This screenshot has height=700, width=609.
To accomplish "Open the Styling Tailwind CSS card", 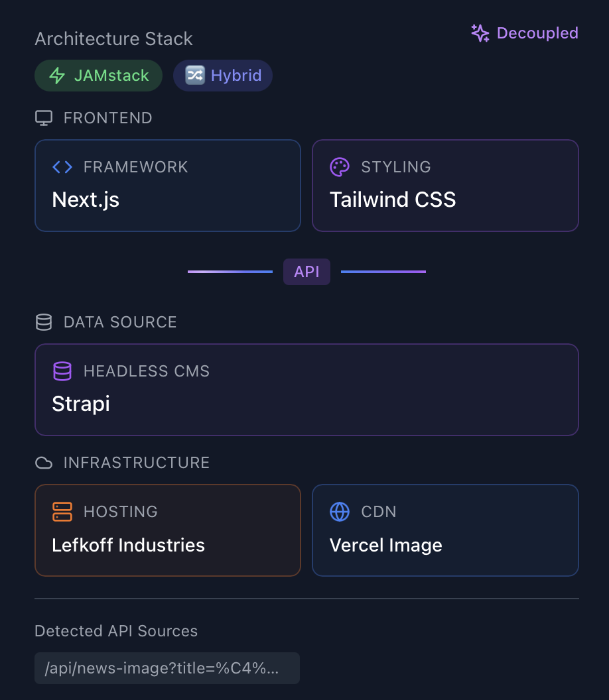I will click(x=445, y=185).
